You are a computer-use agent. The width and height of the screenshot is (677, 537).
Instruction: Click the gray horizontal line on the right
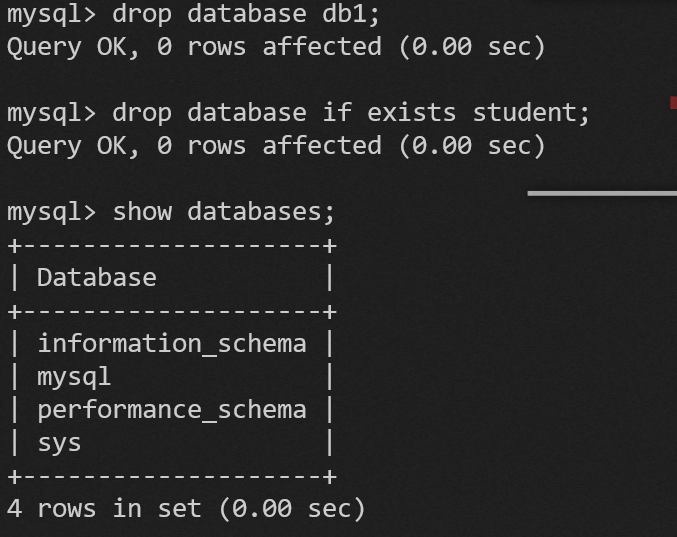[x=602, y=193]
